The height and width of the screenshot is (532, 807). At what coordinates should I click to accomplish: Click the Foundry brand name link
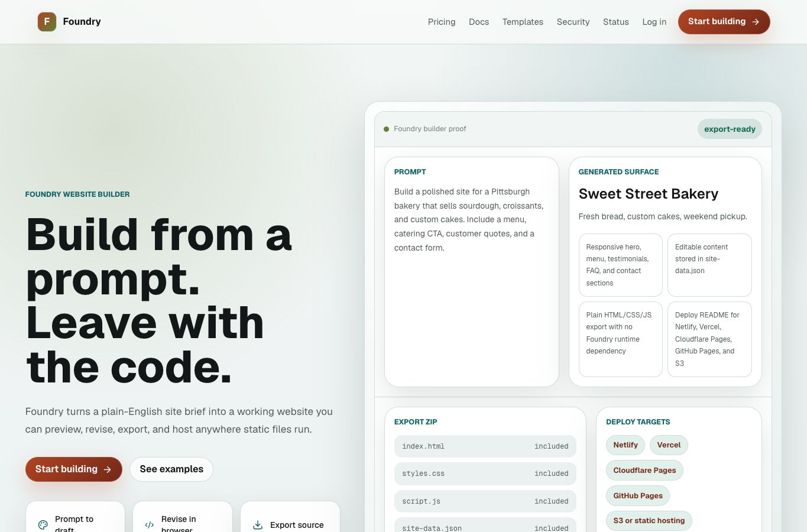tap(82, 22)
